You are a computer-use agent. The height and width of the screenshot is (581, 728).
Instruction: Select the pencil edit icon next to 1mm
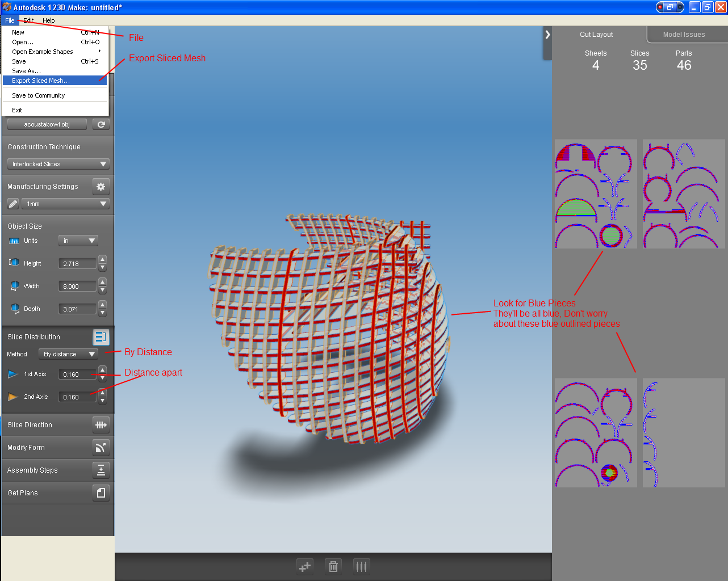(x=12, y=204)
